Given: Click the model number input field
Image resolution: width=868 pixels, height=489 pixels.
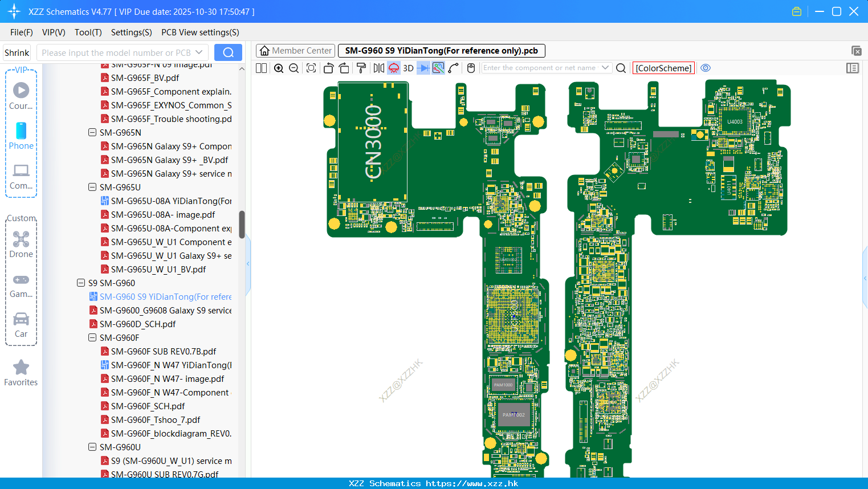Looking at the screenshot, I should [x=116, y=52].
